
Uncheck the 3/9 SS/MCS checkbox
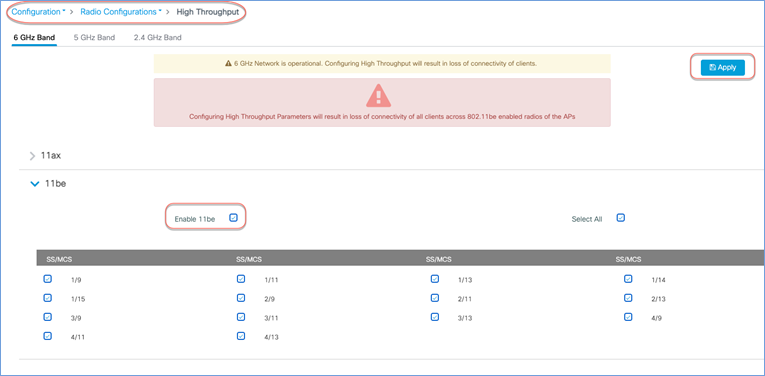click(47, 317)
